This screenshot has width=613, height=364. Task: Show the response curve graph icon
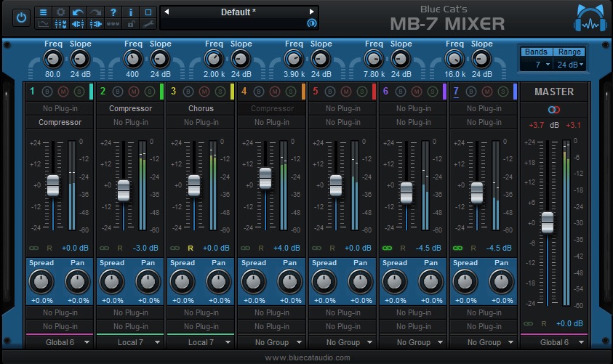point(43,24)
